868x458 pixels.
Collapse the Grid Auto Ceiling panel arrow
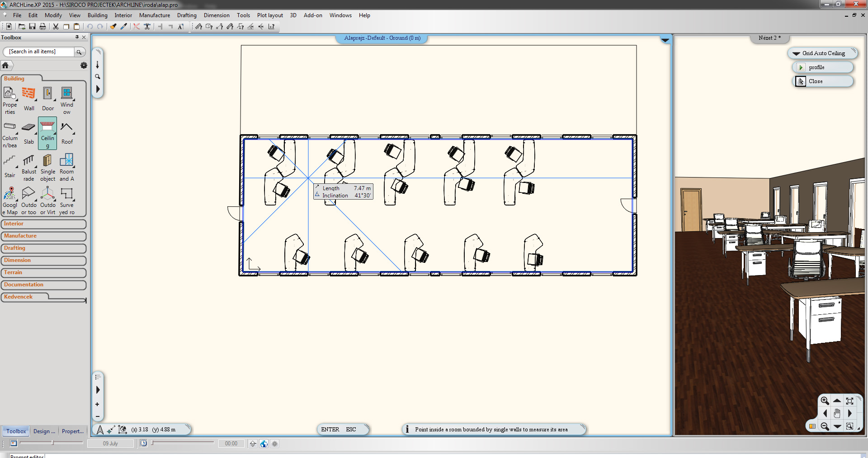tap(796, 53)
